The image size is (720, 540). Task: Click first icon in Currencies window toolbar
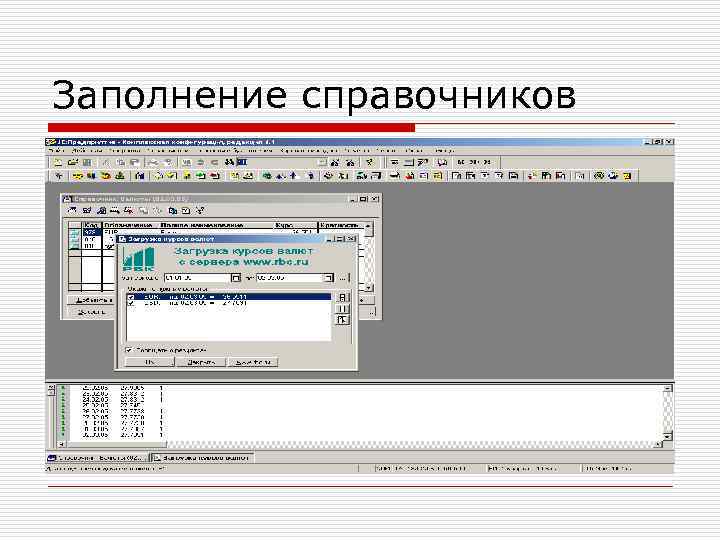(72, 211)
